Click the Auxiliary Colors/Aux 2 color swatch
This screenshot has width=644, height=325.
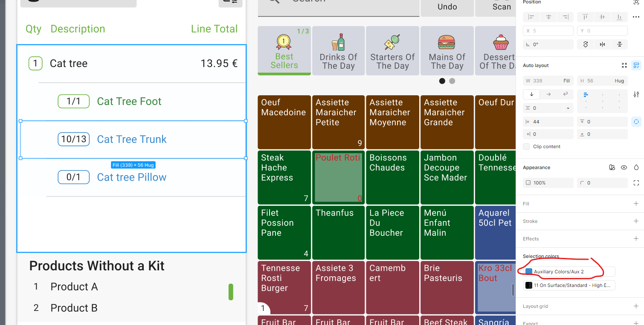529,272
